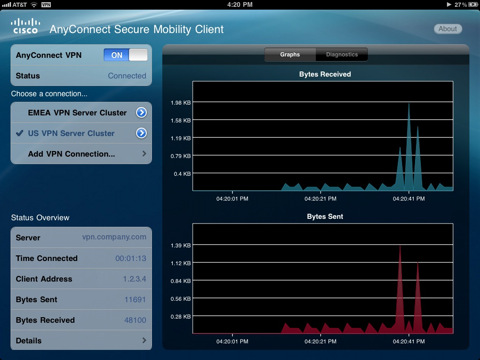Click the 1.39 KB axis label
Image resolution: width=480 pixels, height=360 pixels.
click(x=181, y=245)
